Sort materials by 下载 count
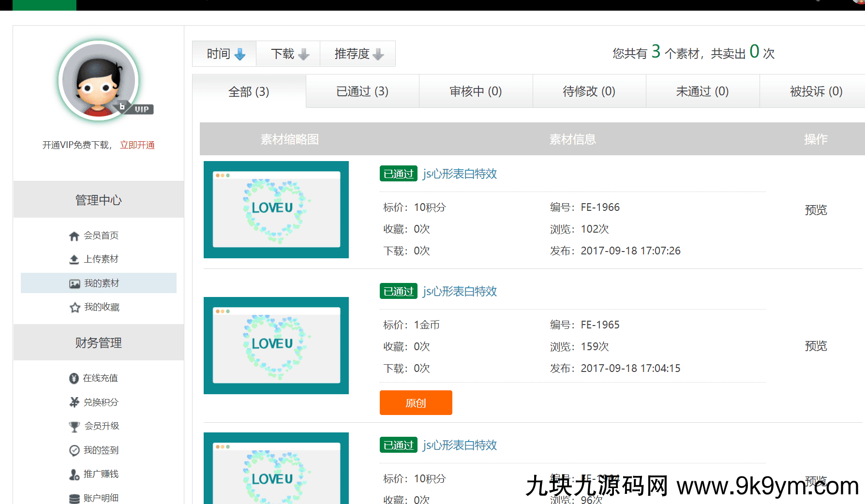 pos(289,54)
